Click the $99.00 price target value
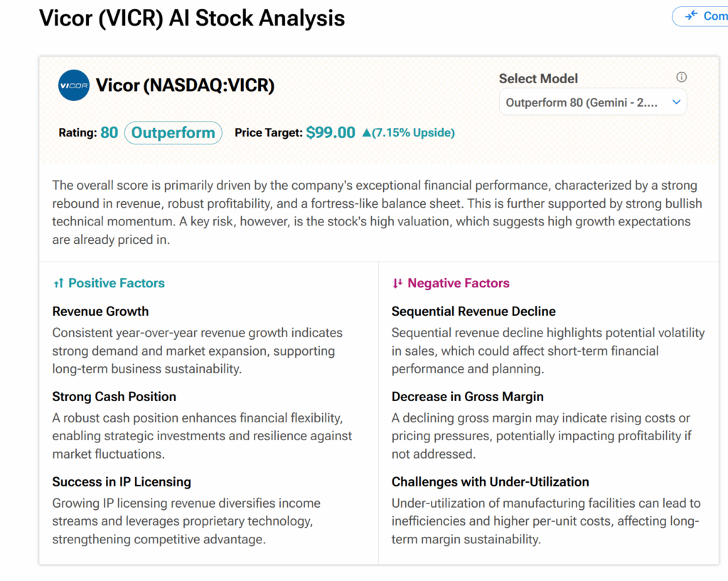This screenshot has width=728, height=581. tap(331, 132)
